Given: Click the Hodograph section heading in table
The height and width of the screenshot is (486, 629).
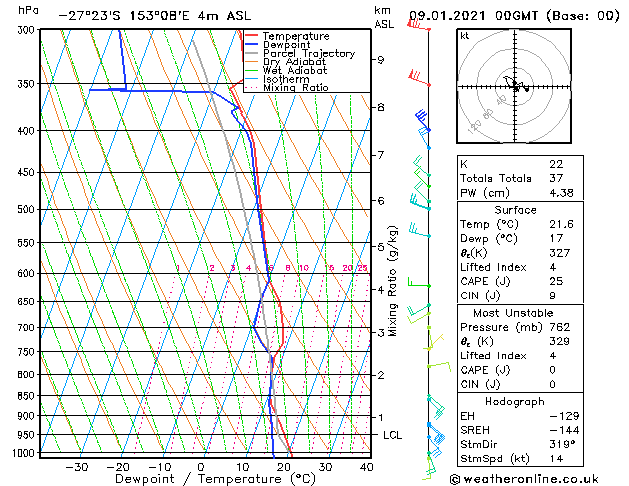Looking at the screenshot, I should [x=515, y=401].
